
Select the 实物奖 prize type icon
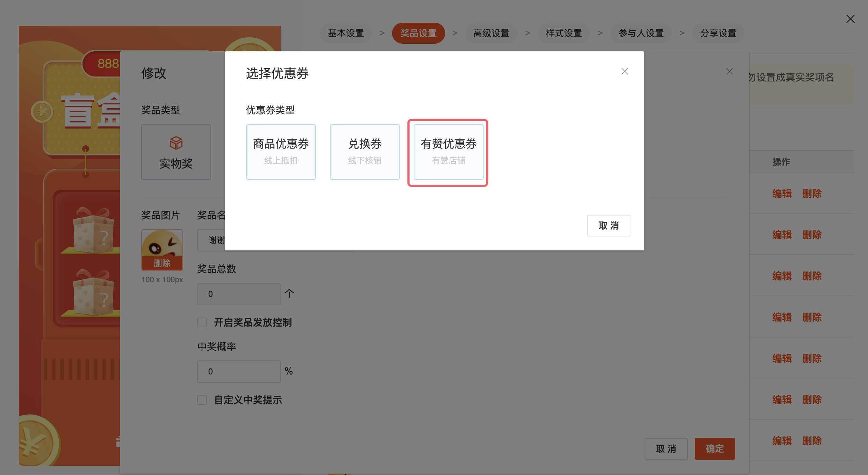[x=176, y=152]
